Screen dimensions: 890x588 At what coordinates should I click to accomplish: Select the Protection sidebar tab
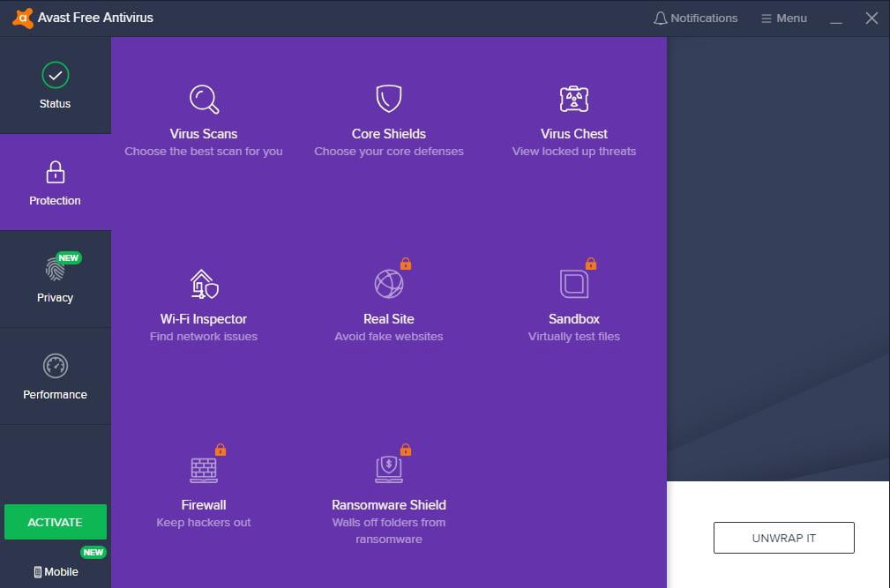55,182
